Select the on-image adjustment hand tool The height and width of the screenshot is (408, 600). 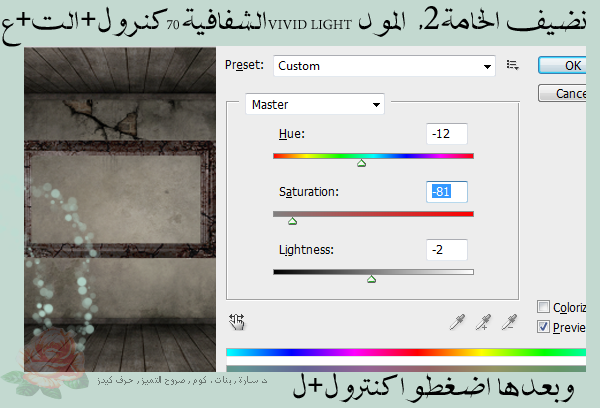pos(237,321)
